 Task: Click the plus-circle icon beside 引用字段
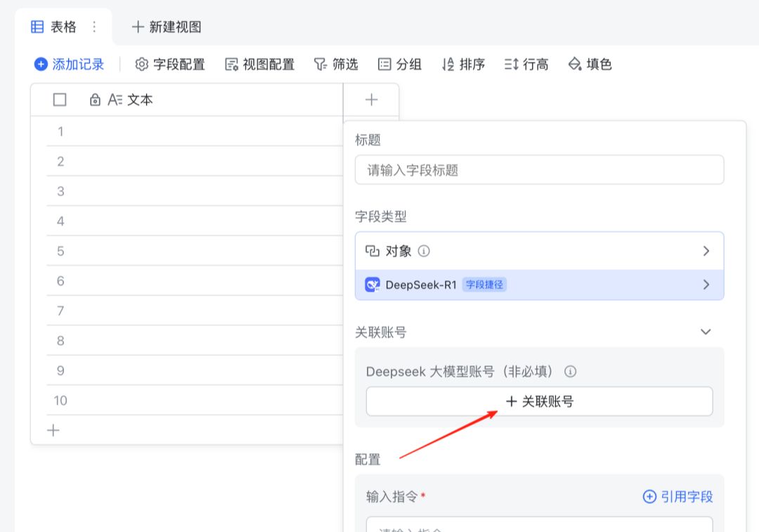point(649,496)
